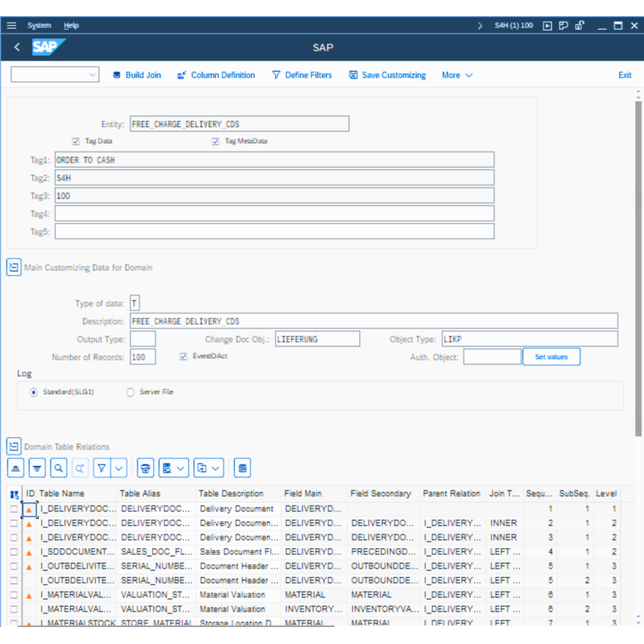Open the System menu

39,26
